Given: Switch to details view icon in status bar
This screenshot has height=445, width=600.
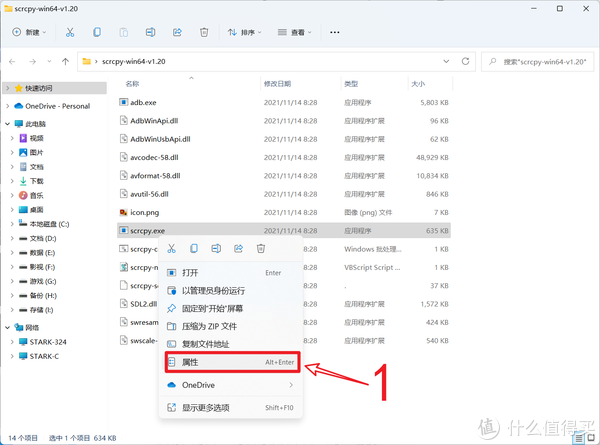Looking at the screenshot, I should [579, 438].
